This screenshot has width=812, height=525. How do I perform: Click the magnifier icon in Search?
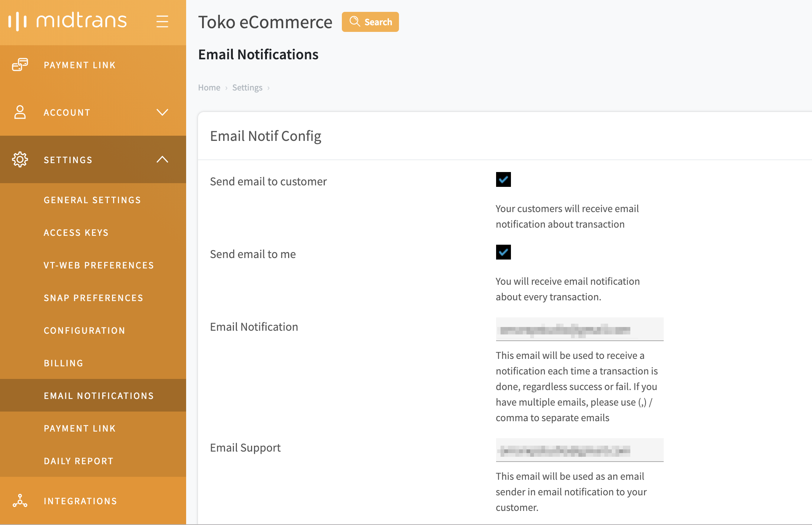[354, 22]
